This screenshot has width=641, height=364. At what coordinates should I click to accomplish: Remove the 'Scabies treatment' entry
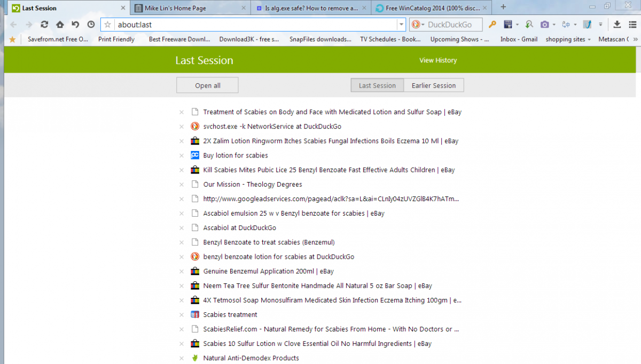(182, 315)
